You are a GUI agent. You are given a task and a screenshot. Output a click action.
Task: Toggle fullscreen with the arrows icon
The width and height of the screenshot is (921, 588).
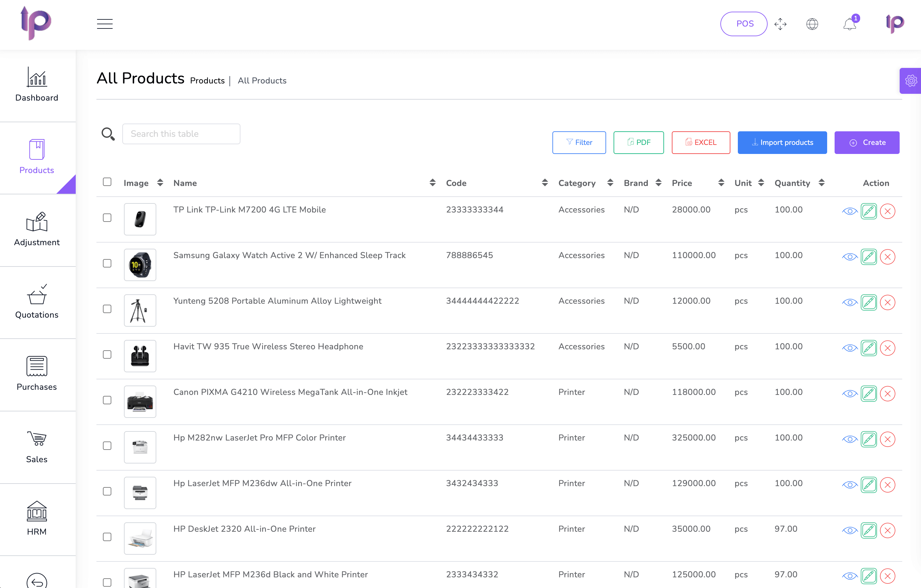tap(780, 24)
